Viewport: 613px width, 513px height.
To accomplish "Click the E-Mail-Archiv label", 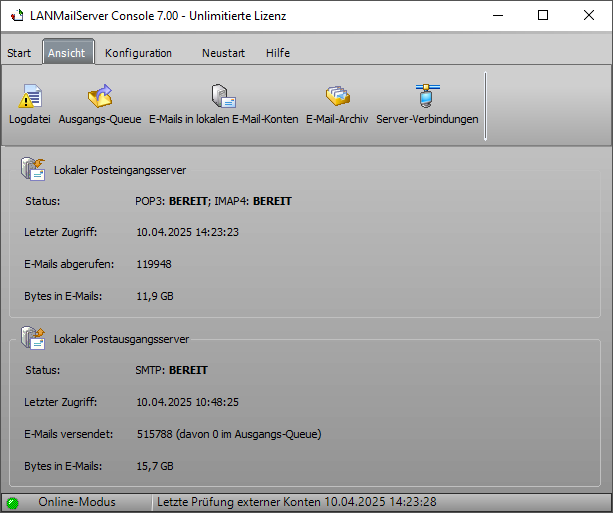I will [337, 119].
